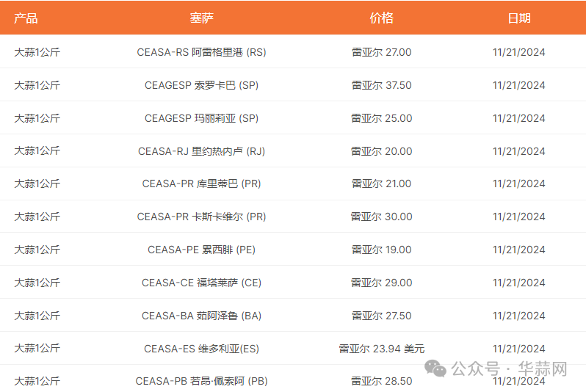Select the CEASA-BA 茹阿泽鲁 (BA) cell
Screen dimensions: 586x392
click(201, 316)
